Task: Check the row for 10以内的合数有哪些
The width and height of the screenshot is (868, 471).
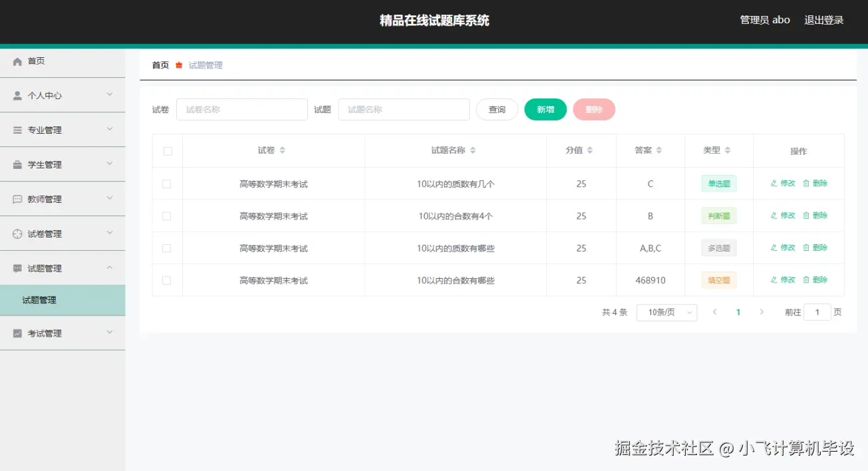Action: click(x=166, y=280)
